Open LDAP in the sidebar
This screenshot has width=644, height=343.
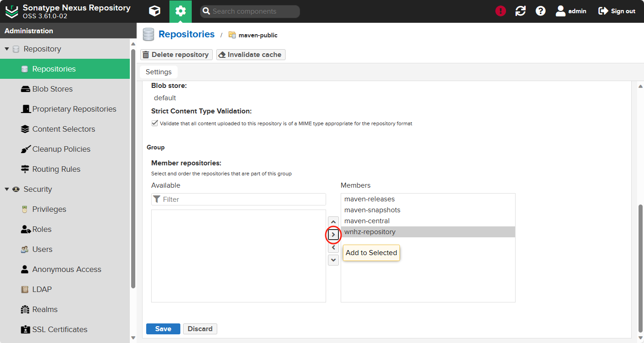(x=65, y=289)
